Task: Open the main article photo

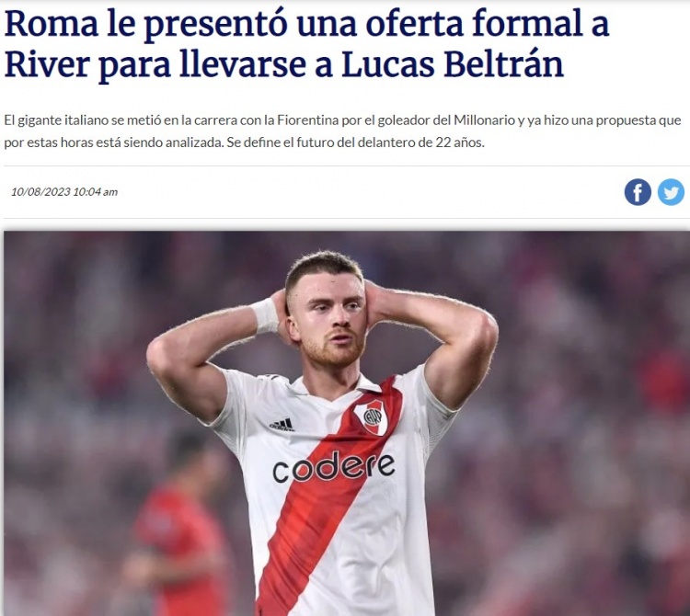Action: pos(346,423)
